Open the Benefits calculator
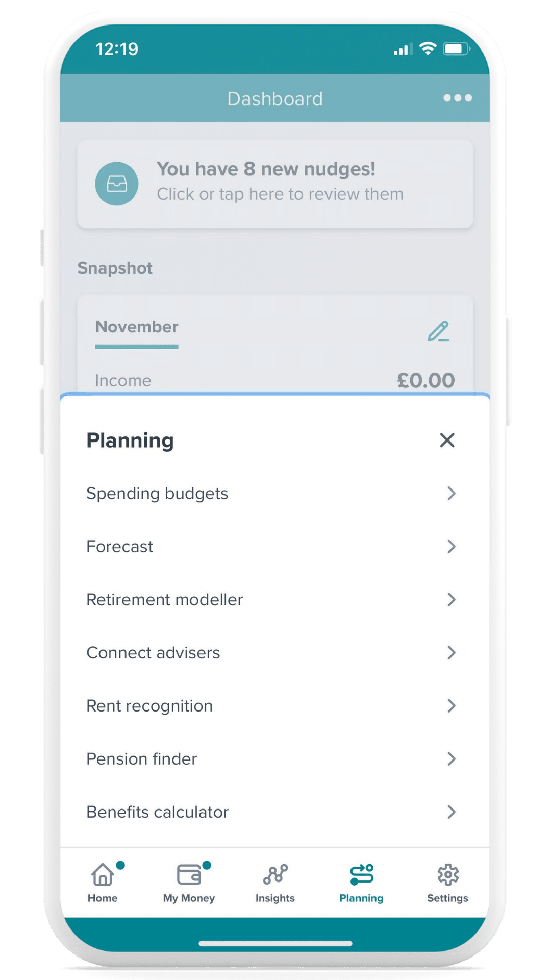The width and height of the screenshot is (551, 980). (x=157, y=812)
